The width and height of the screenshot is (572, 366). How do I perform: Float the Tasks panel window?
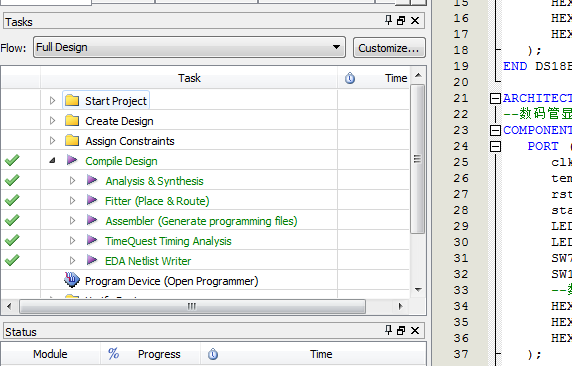pos(401,20)
